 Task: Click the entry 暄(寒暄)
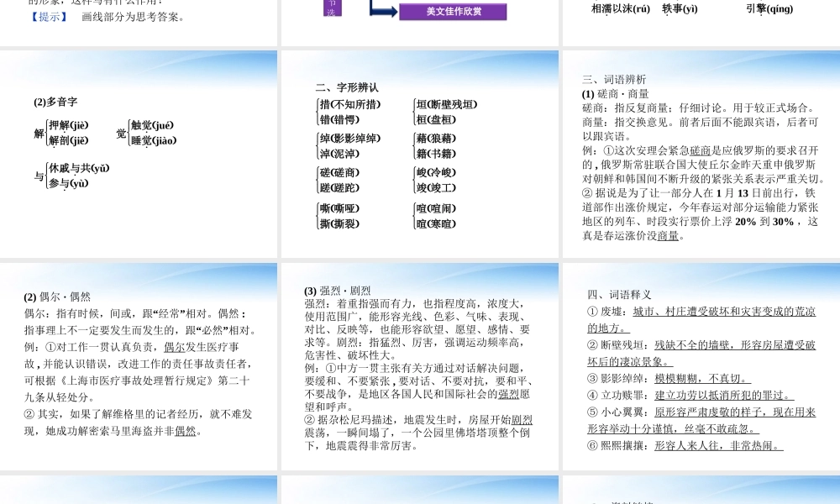pyautogui.click(x=436, y=224)
